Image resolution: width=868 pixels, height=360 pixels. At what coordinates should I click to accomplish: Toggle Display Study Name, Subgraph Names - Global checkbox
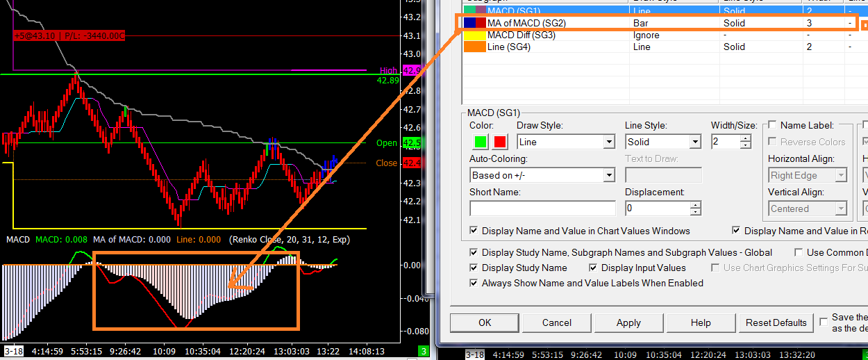coord(474,252)
